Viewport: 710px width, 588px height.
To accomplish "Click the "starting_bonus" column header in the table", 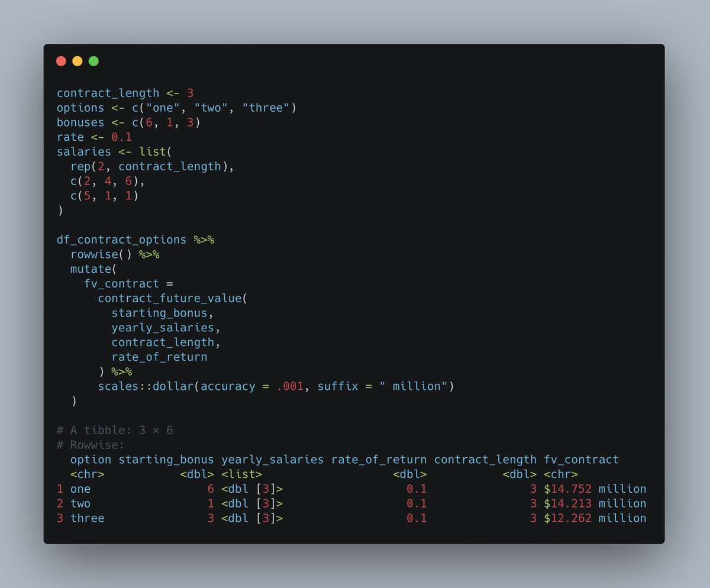I will click(166, 460).
